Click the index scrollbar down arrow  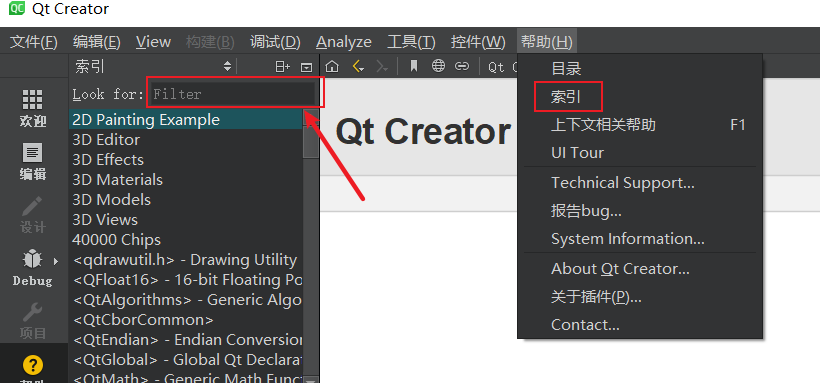[x=311, y=379]
